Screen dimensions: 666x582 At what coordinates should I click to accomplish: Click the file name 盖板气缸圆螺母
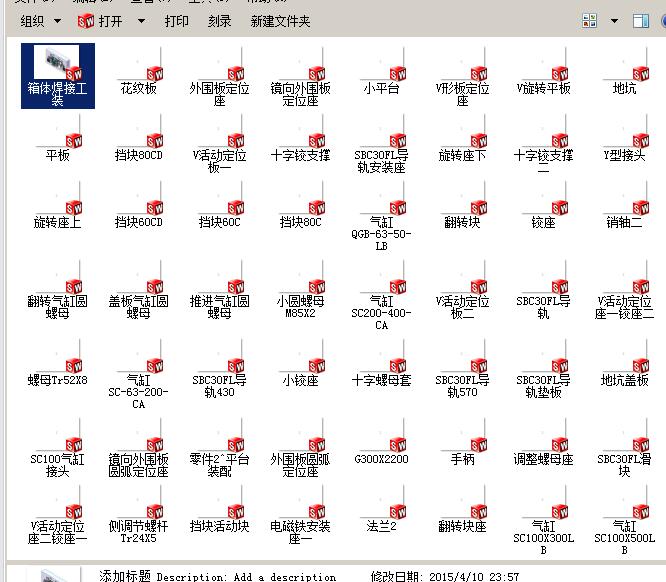tap(138, 307)
